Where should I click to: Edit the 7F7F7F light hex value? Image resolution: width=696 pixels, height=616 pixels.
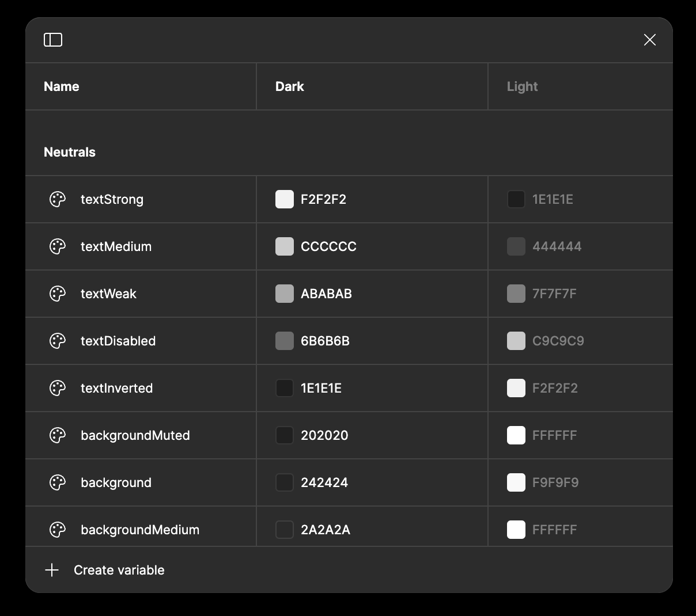[x=554, y=294]
